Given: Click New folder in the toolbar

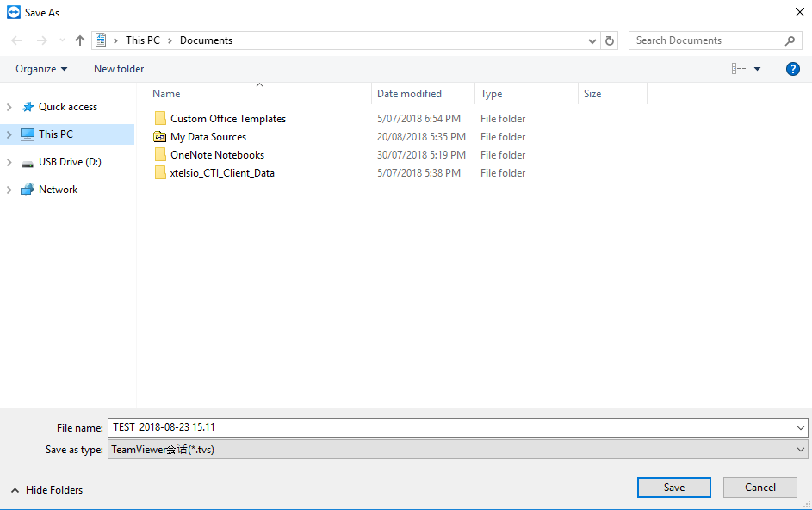Looking at the screenshot, I should 119,69.
